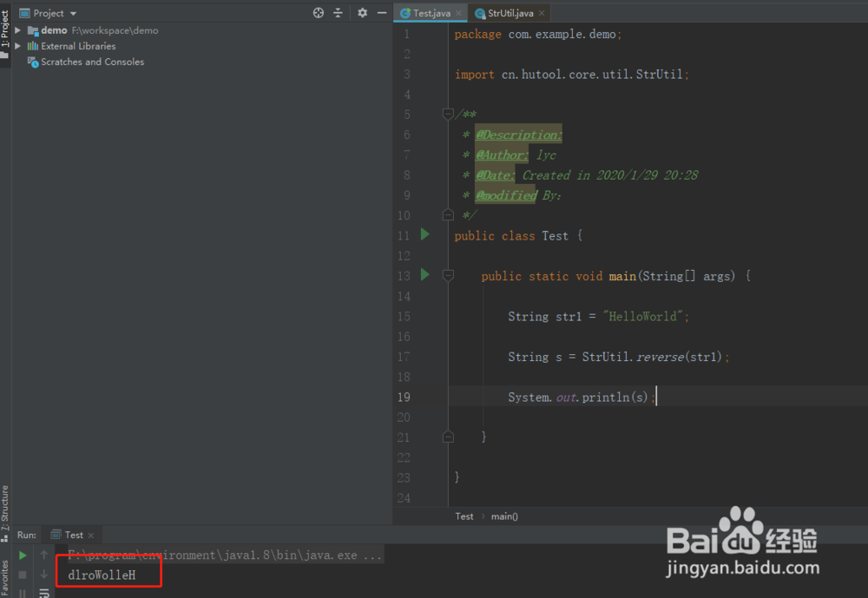Select Scratches and Consoles item
This screenshot has height=598, width=868.
click(92, 62)
